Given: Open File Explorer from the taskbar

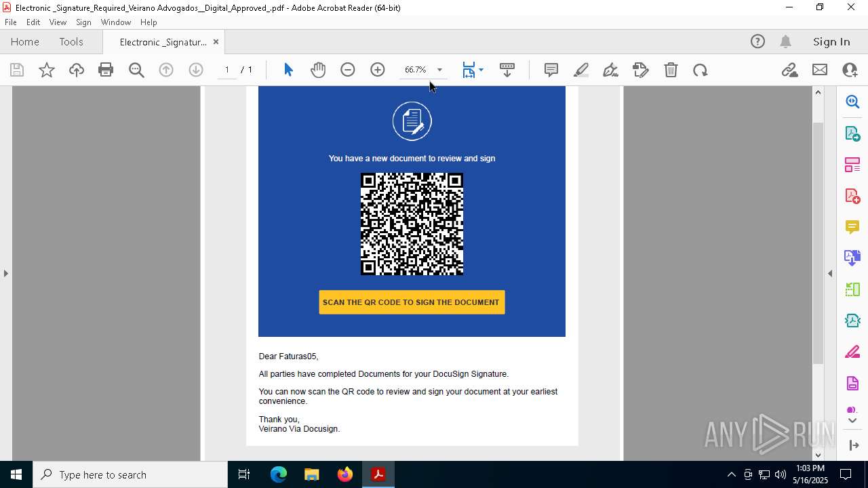Looking at the screenshot, I should pyautogui.click(x=311, y=474).
